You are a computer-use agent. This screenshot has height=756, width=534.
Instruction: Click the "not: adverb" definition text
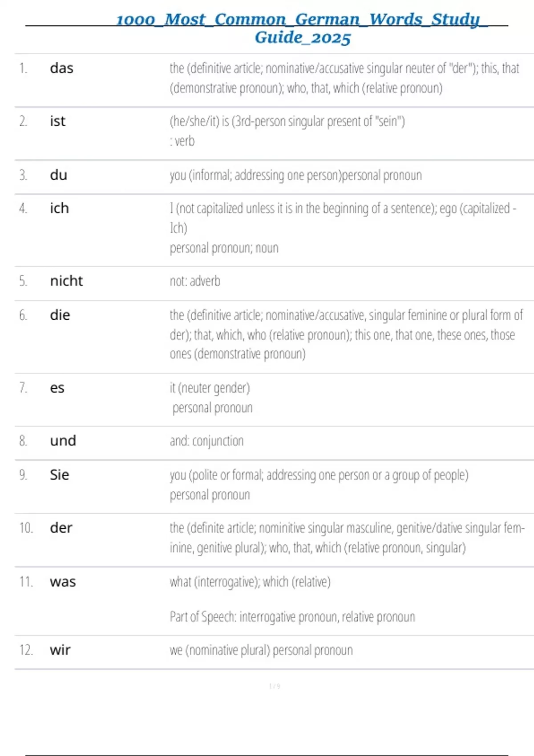[195, 281]
